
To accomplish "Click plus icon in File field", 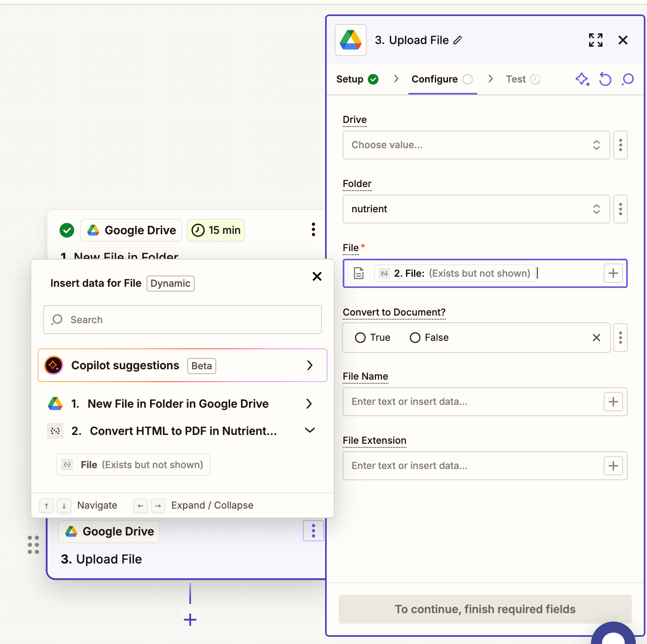I will (x=613, y=274).
